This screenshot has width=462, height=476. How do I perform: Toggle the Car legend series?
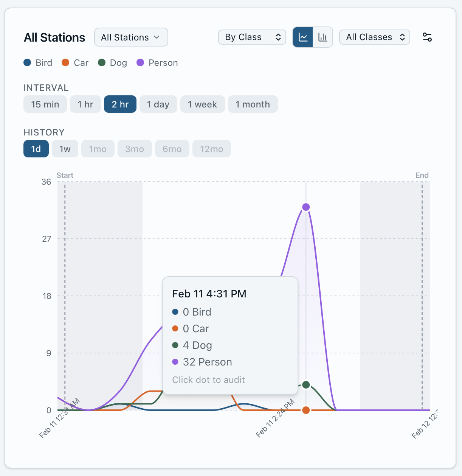75,63
